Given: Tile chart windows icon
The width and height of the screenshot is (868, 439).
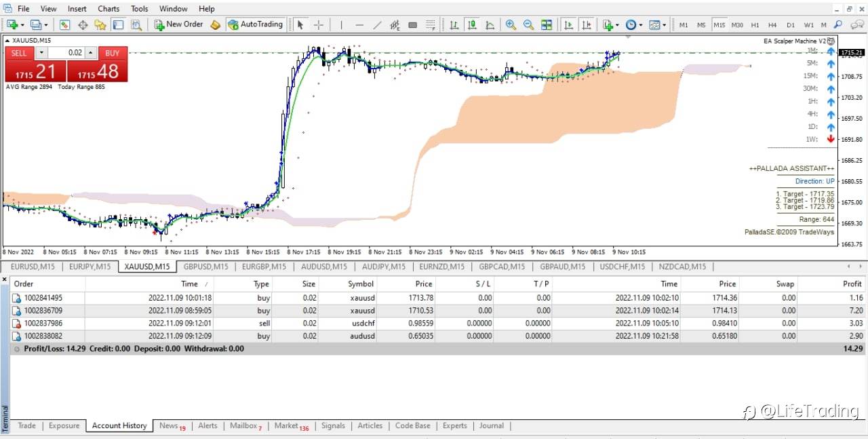Looking at the screenshot, I should click(547, 24).
